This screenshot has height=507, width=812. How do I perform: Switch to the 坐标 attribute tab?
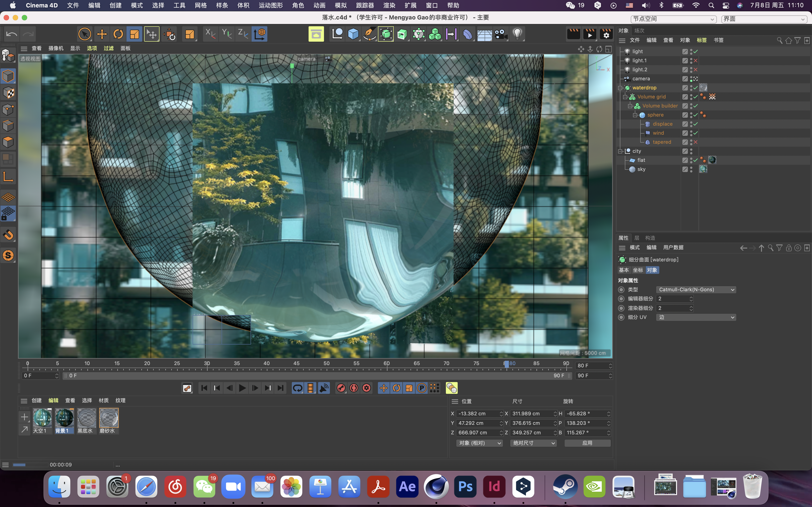(638, 270)
